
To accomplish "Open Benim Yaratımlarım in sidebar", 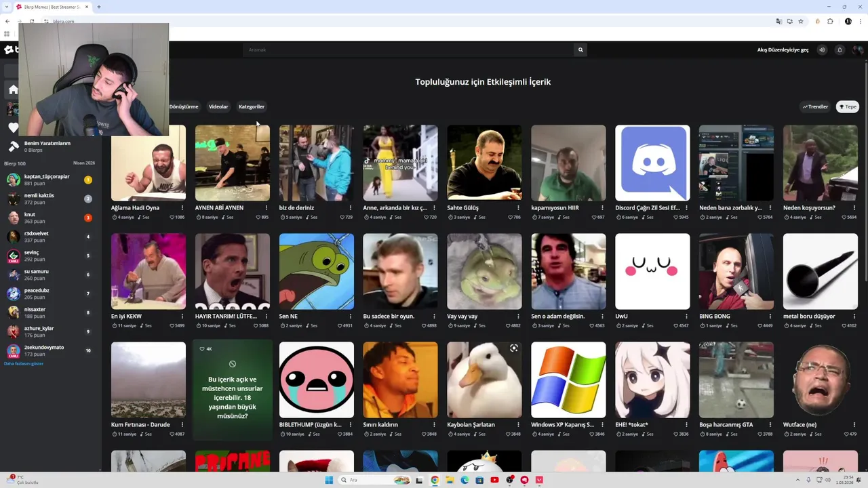I will [47, 143].
